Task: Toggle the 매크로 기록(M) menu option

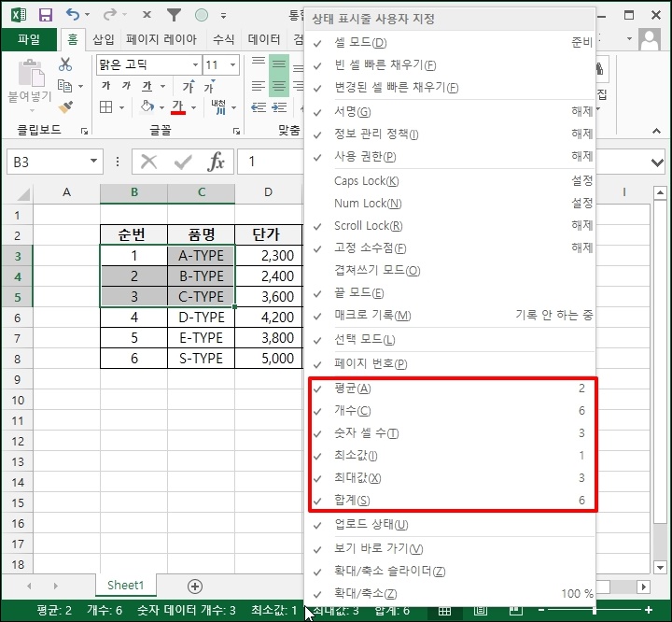Action: tap(451, 316)
